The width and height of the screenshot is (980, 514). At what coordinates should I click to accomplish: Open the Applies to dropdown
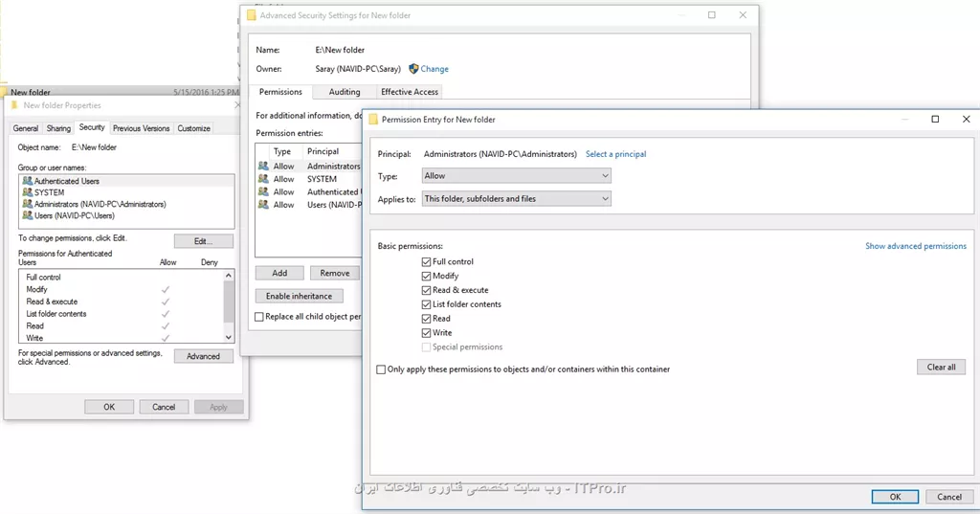pyautogui.click(x=516, y=199)
